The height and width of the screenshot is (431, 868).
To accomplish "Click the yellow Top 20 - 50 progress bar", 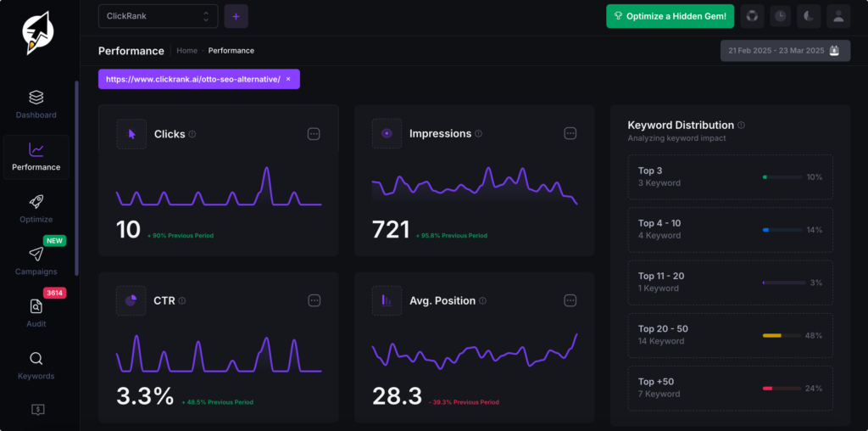I will click(782, 336).
